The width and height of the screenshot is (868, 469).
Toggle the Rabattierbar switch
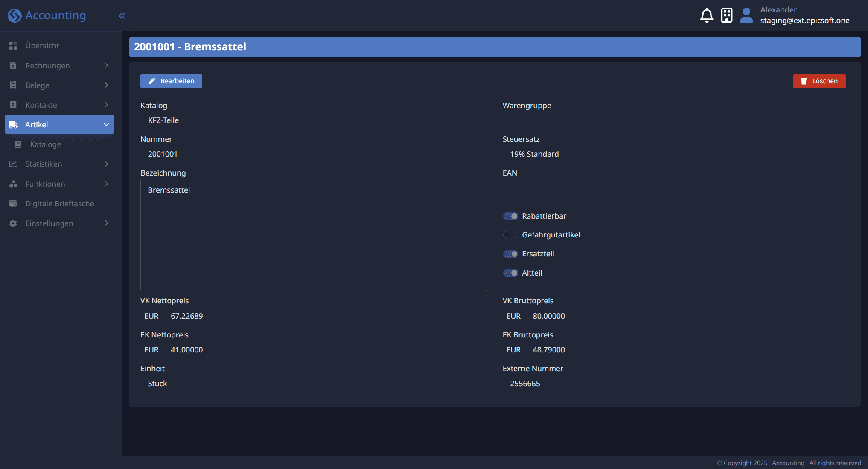510,216
